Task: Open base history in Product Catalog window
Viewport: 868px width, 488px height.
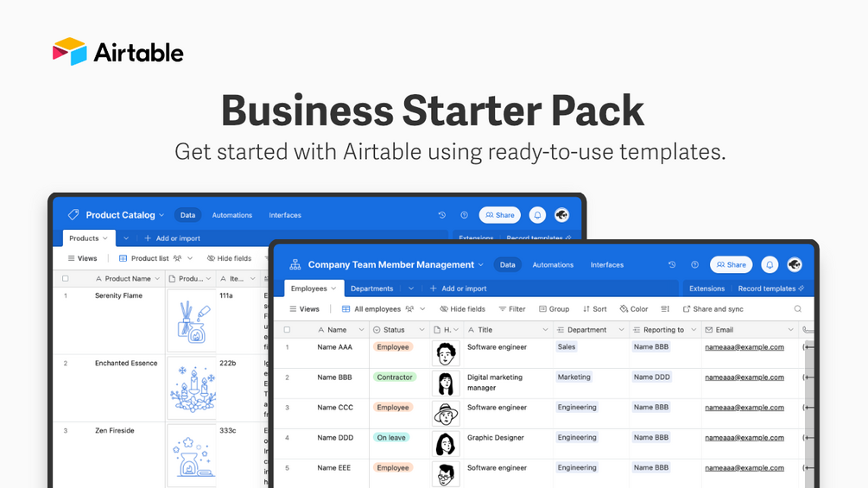Action: 441,215
